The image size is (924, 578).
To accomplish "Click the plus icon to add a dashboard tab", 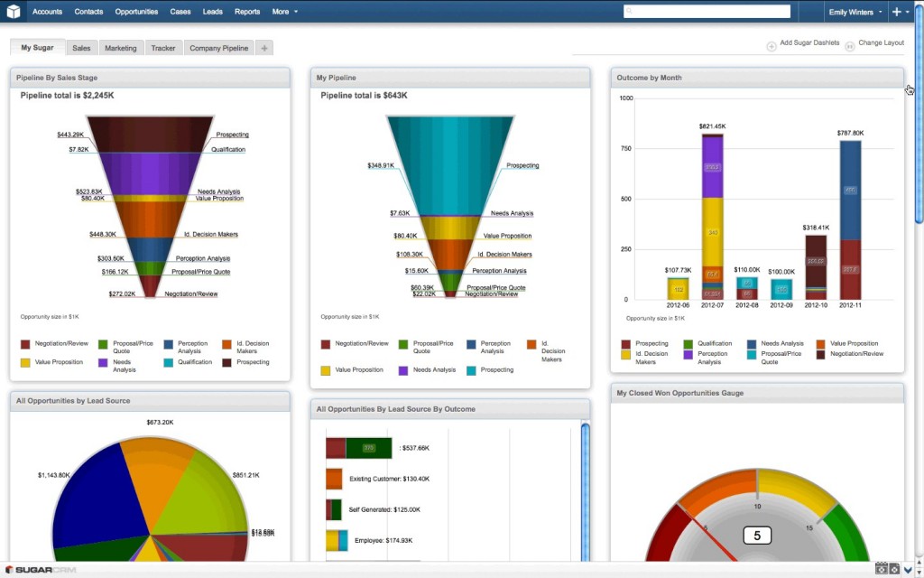I will [264, 48].
